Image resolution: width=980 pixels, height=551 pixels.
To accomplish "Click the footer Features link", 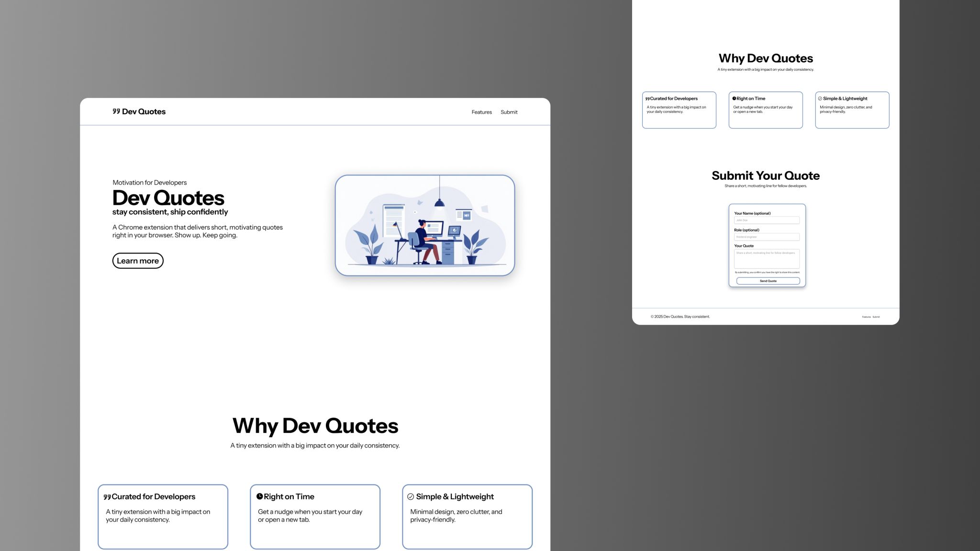I will 866,317.
